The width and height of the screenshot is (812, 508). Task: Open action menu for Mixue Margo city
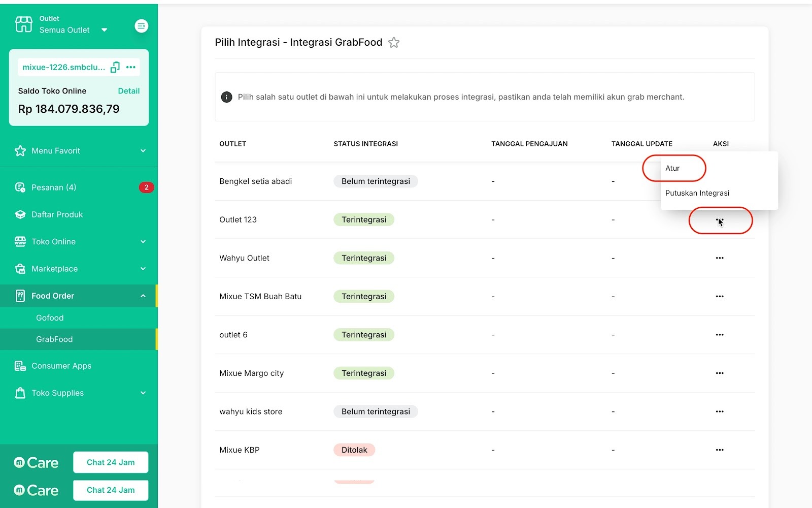coord(720,373)
